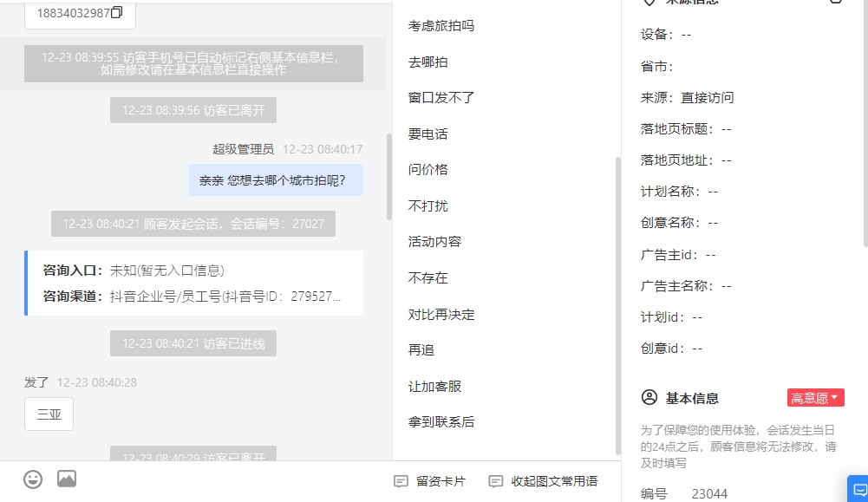This screenshot has height=502, width=868.
Task: Click visitor name 发了
Action: click(x=36, y=382)
